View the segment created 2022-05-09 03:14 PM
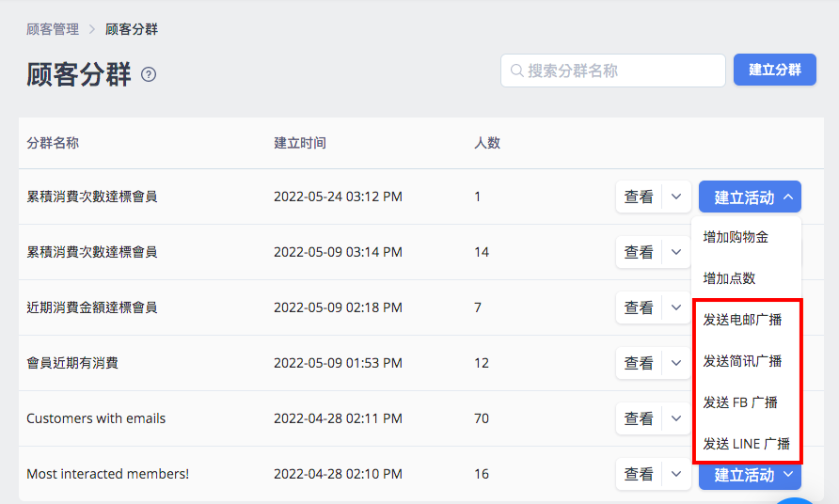Image resolution: width=839 pixels, height=504 pixels. 639,252
